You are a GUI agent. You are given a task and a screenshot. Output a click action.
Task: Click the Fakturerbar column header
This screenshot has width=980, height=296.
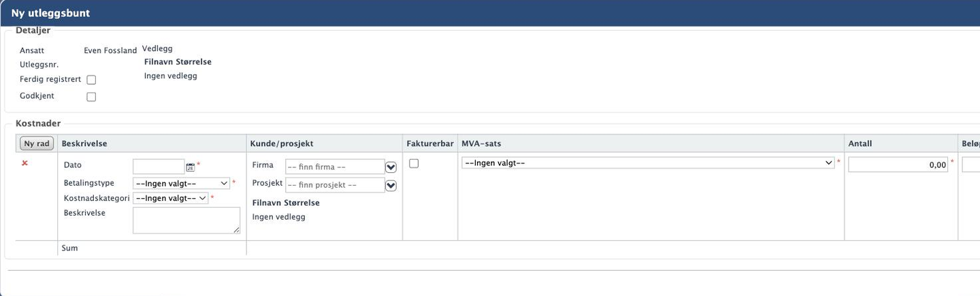(x=430, y=144)
